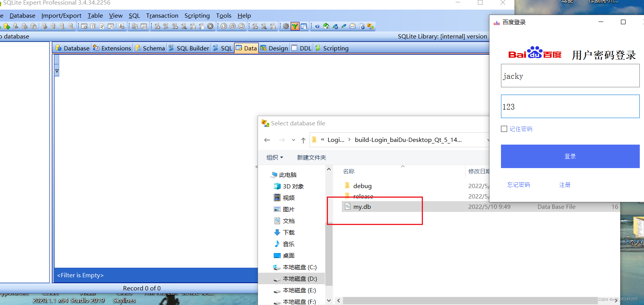Viewport: 644px width, 305px height.
Task: Click the begin transaction play icon
Action: click(x=224, y=26)
